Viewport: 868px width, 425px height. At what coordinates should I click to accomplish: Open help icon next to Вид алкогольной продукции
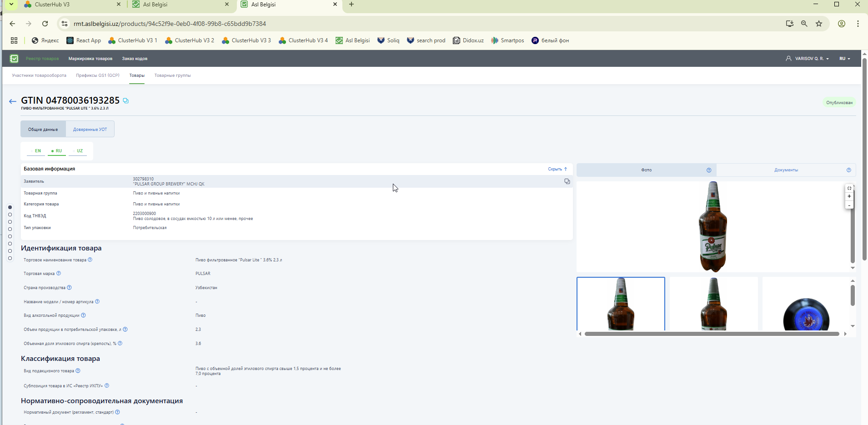click(83, 315)
